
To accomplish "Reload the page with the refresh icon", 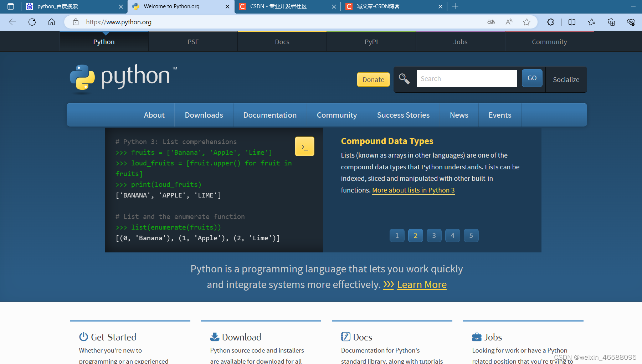I will (x=32, y=22).
